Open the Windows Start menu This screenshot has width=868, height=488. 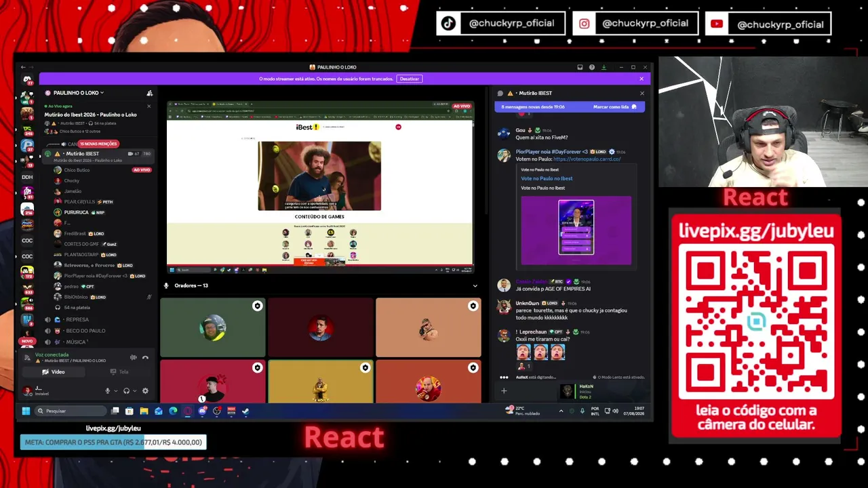26,411
